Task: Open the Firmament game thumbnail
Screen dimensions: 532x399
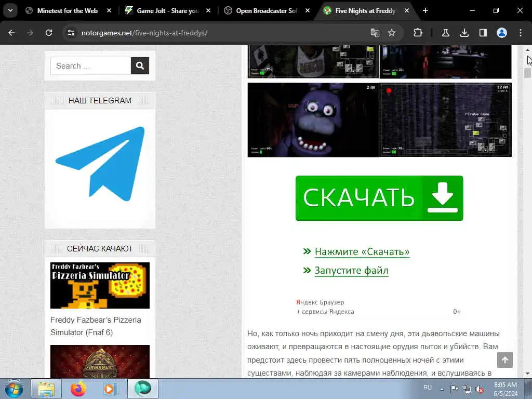Action: 100,362
